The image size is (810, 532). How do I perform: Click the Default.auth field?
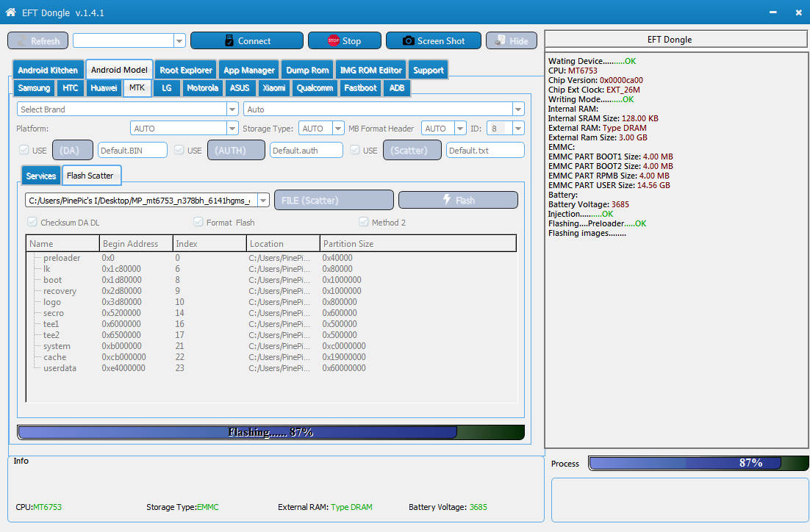pyautogui.click(x=307, y=151)
